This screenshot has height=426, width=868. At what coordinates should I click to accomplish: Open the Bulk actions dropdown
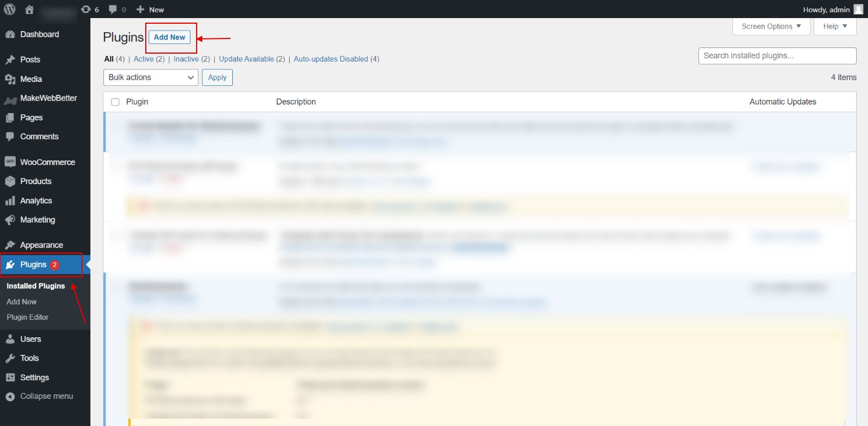(150, 77)
